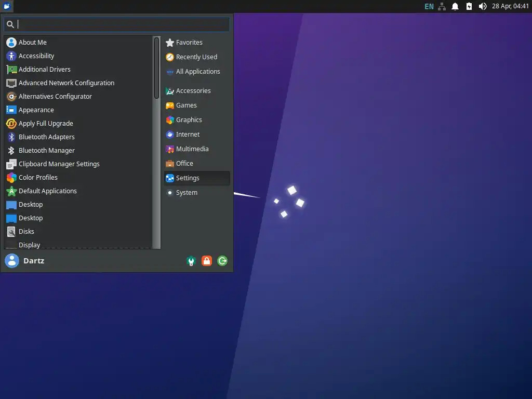
Task: Run Apply Full Upgrade
Action: (78, 124)
